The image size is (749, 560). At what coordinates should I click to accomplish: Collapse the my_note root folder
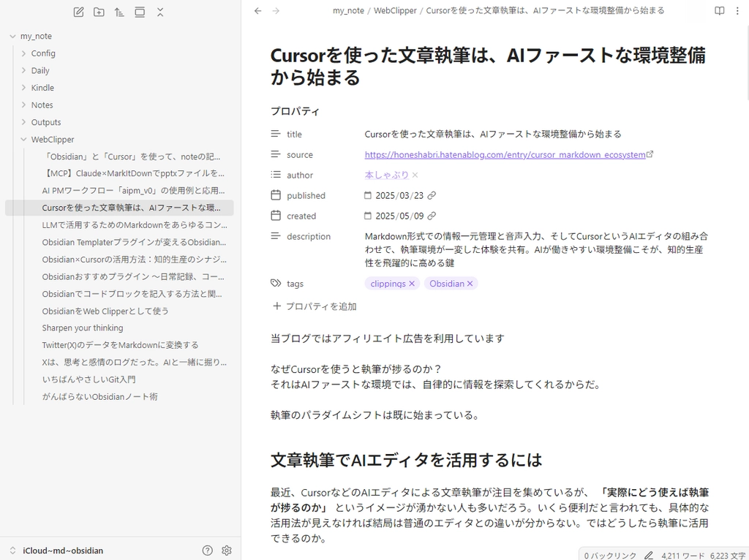pos(13,37)
